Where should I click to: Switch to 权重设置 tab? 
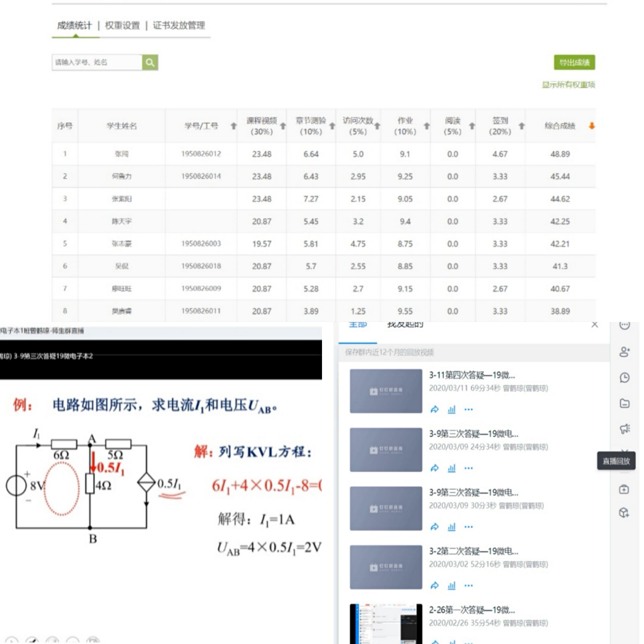point(122,25)
